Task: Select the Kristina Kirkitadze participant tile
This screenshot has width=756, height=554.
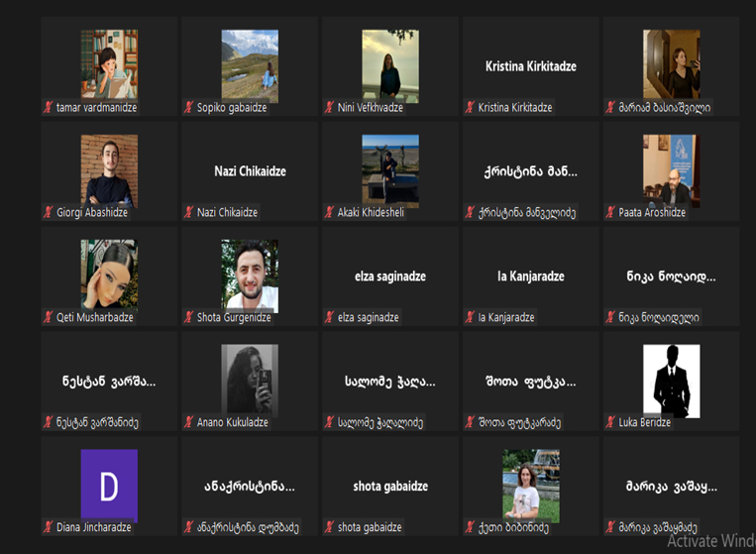Action: (531, 67)
